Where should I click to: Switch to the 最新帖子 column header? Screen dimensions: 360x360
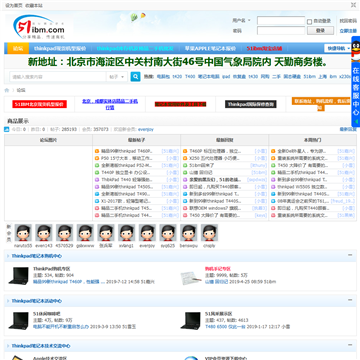tap(136, 140)
